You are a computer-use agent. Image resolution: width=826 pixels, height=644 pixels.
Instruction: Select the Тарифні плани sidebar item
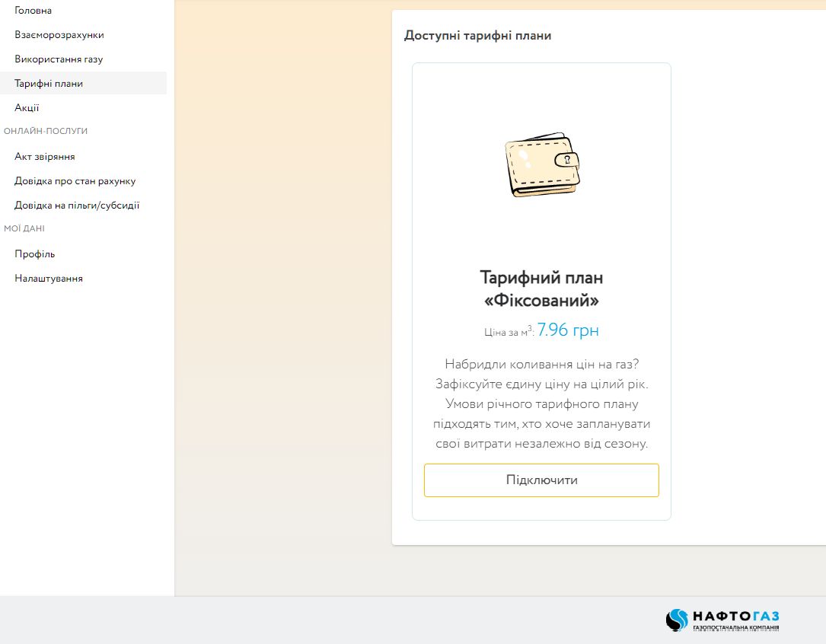49,84
